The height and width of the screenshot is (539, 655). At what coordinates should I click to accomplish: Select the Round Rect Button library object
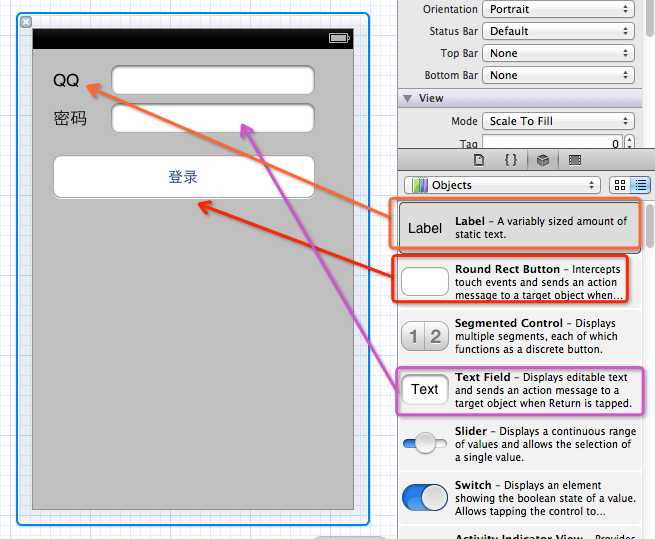pyautogui.click(x=519, y=281)
